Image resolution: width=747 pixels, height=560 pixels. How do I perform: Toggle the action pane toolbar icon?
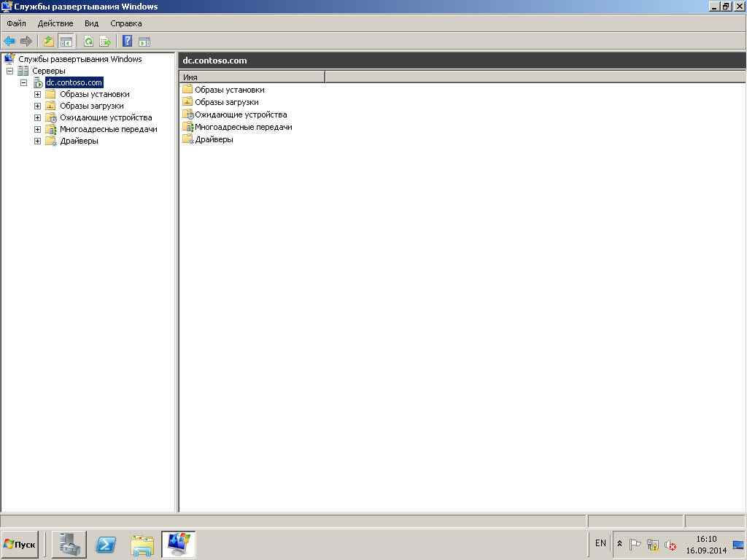point(144,42)
